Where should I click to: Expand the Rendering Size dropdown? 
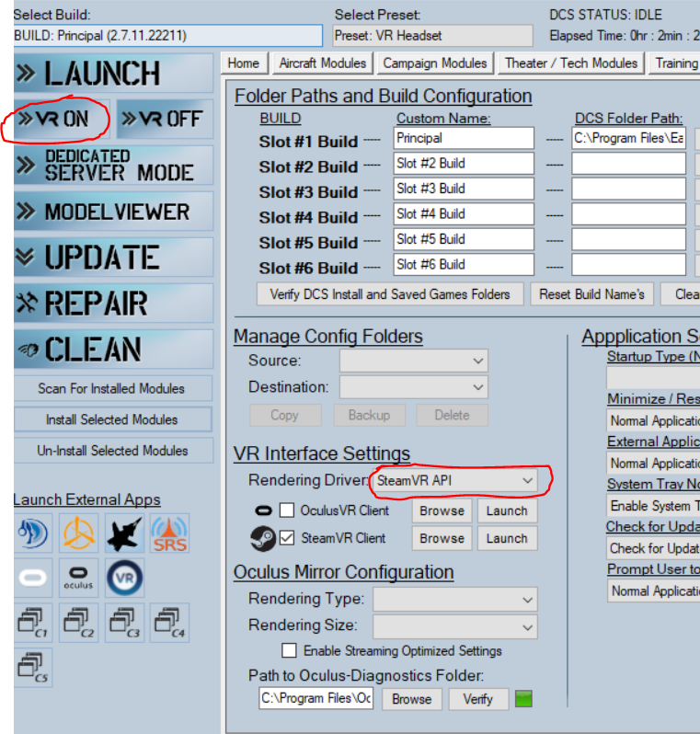[454, 627]
